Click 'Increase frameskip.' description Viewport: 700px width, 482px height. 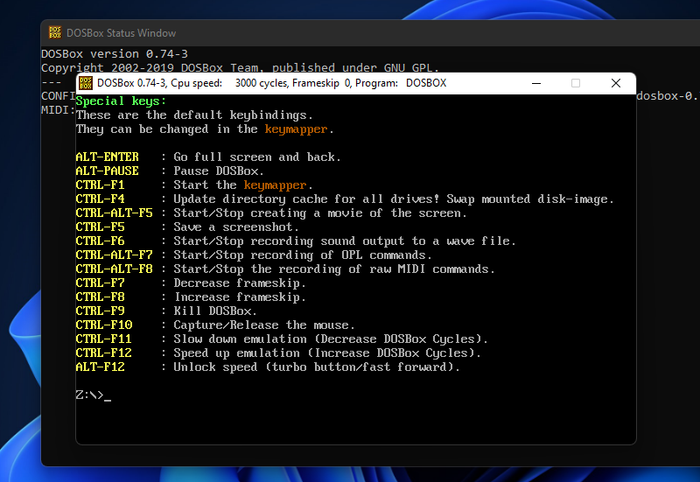point(240,297)
